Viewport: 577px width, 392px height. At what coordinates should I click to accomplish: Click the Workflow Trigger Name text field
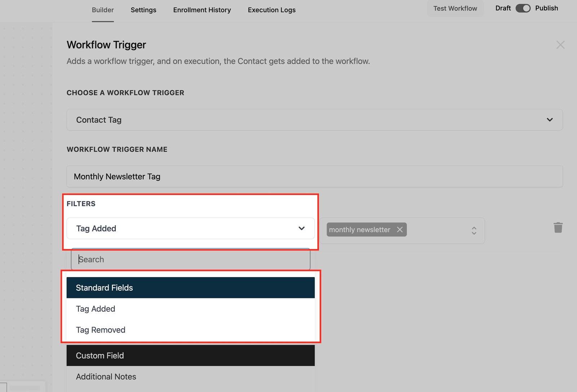coord(314,177)
